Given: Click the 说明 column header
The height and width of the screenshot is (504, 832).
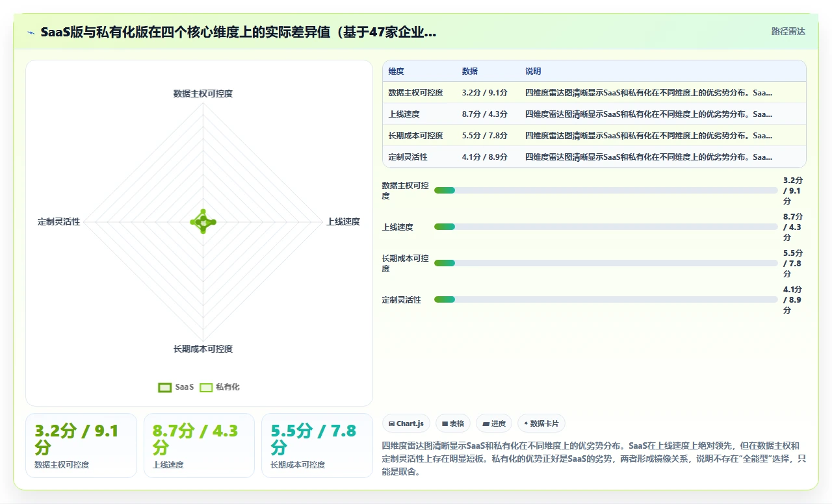Looking at the screenshot, I should pos(533,71).
